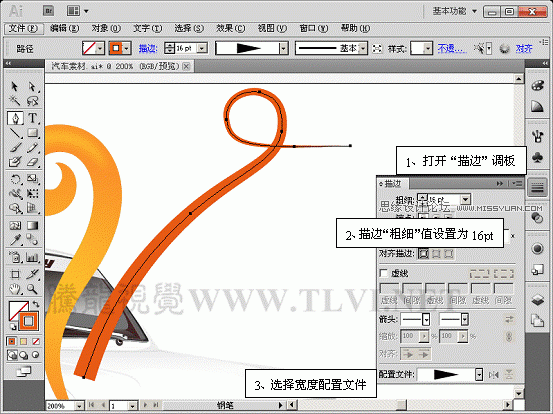Open fill color dropdown in control bar

pyautogui.click(x=100, y=48)
